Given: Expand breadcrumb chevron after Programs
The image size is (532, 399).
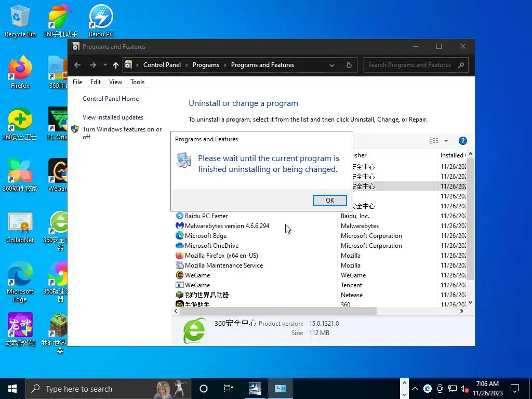Looking at the screenshot, I should (x=225, y=65).
